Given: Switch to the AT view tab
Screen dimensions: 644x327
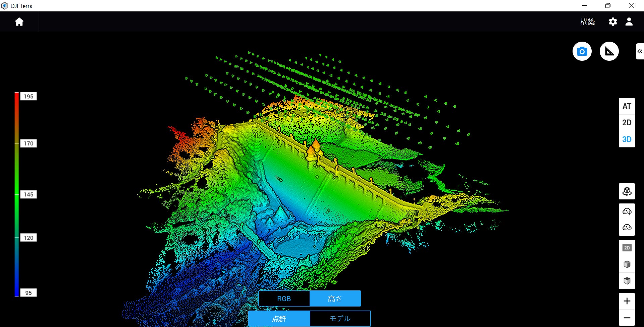Looking at the screenshot, I should (x=627, y=106).
